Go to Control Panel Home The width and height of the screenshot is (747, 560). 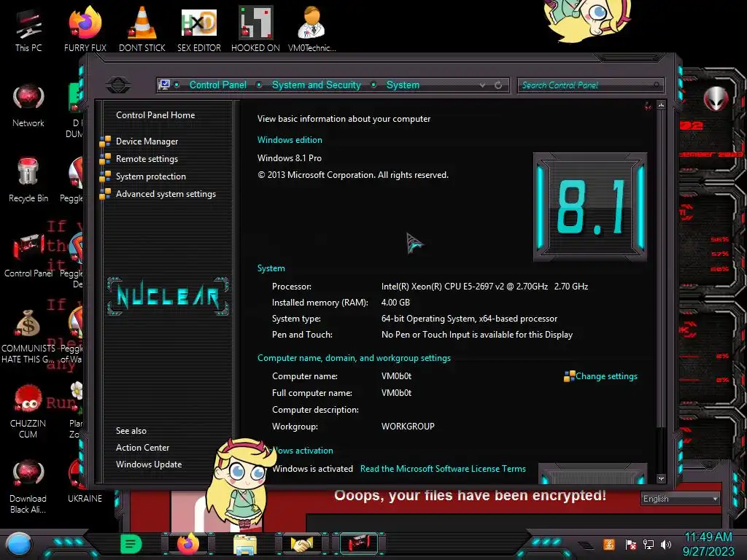coord(155,115)
